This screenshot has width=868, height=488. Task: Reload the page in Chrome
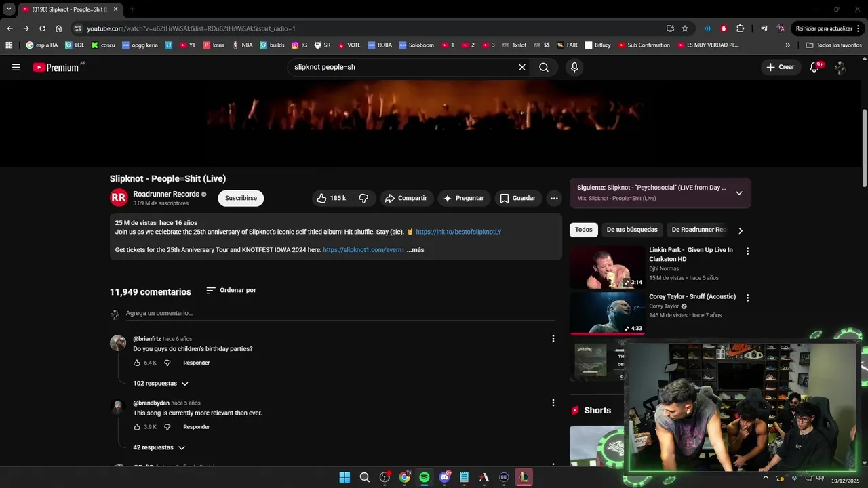(x=42, y=28)
